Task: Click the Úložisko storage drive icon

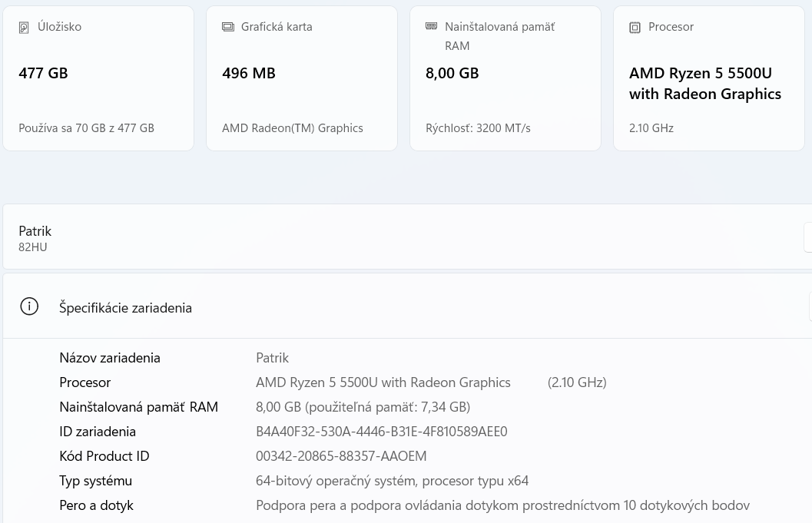Action: pyautogui.click(x=24, y=27)
